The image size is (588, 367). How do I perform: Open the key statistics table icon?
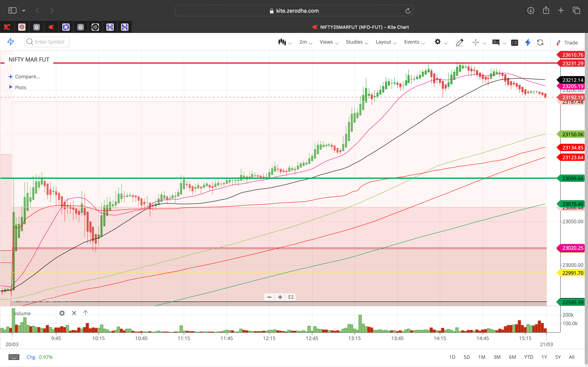(515, 42)
